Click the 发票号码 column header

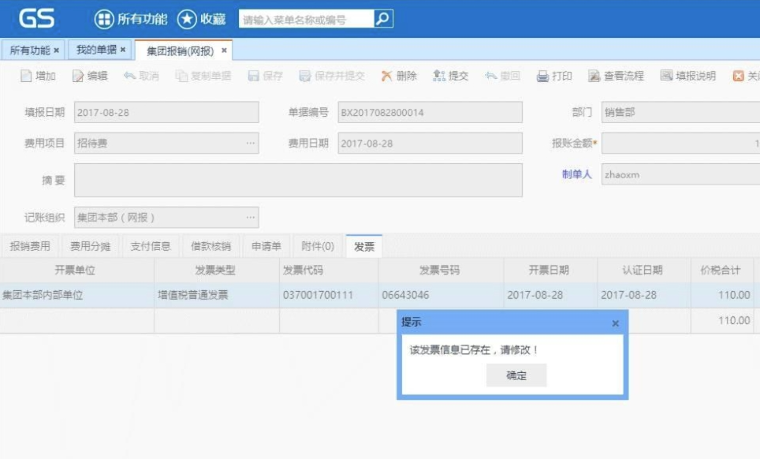(440, 270)
